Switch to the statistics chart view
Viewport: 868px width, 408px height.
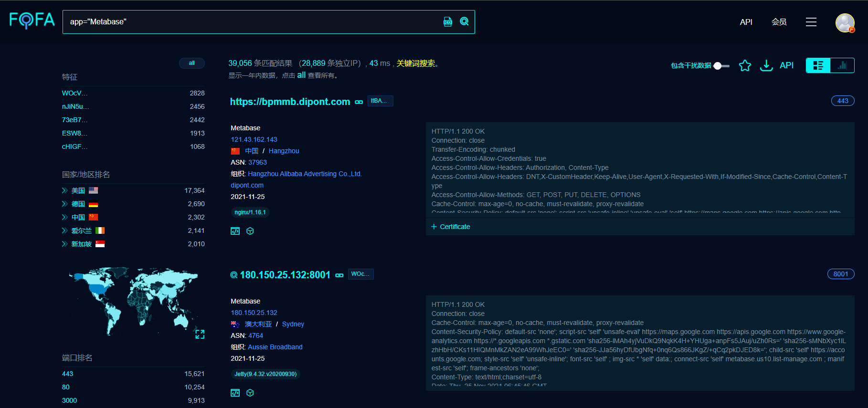842,65
